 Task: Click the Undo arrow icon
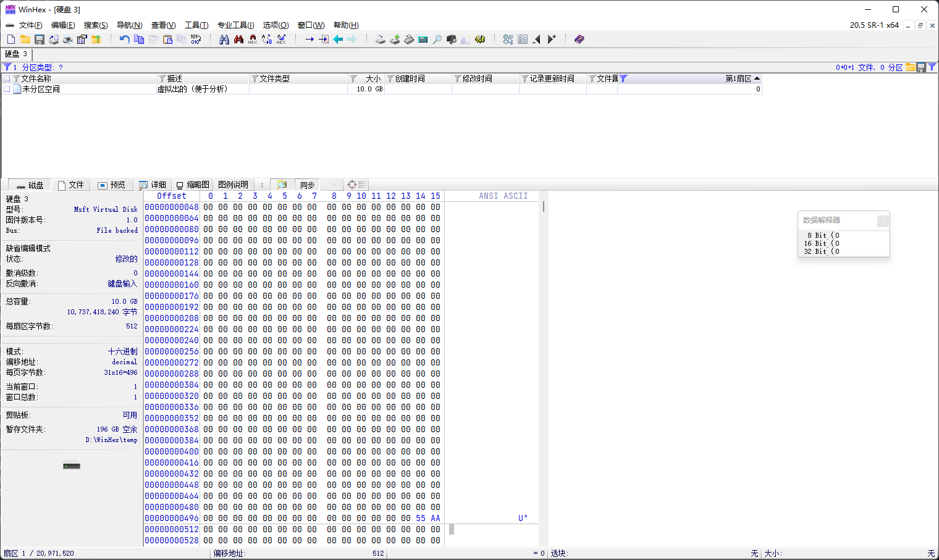click(x=124, y=40)
